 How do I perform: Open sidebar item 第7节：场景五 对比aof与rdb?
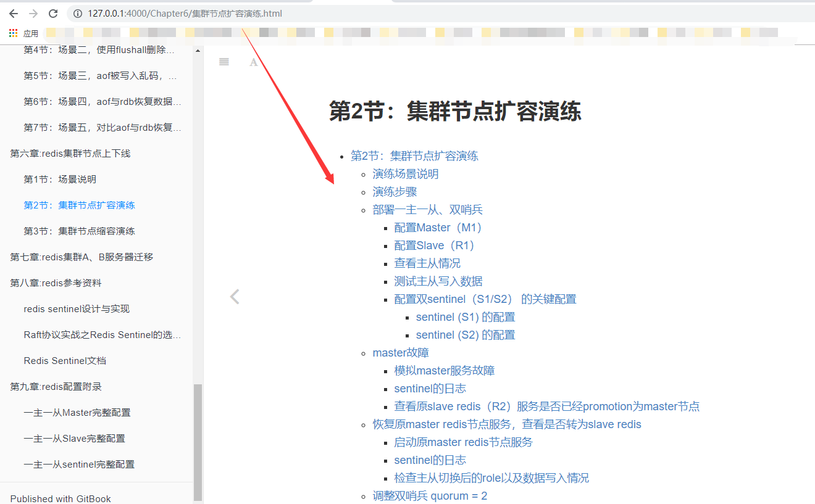coord(102,127)
